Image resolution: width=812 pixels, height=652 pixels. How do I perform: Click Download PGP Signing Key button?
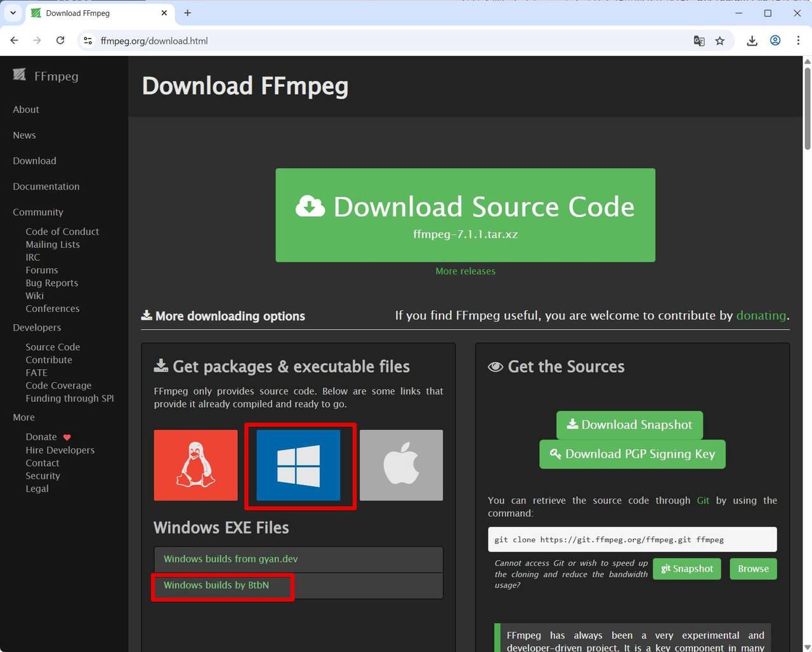click(632, 454)
